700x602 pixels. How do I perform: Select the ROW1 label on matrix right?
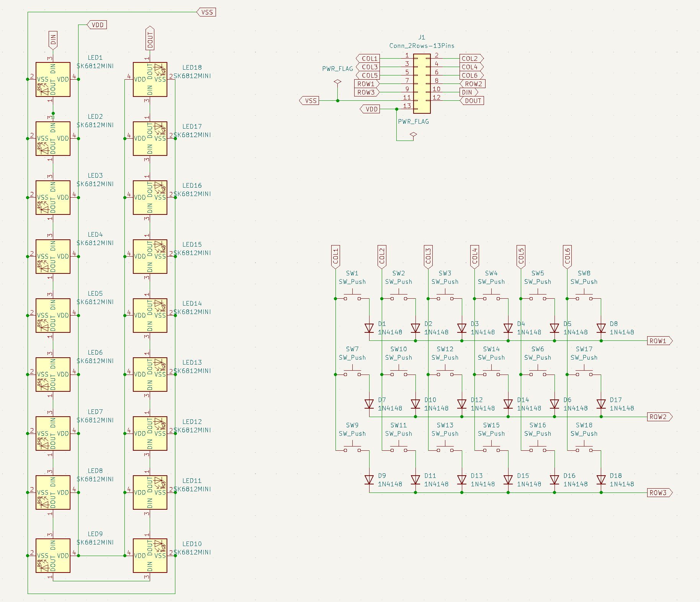[x=660, y=341]
